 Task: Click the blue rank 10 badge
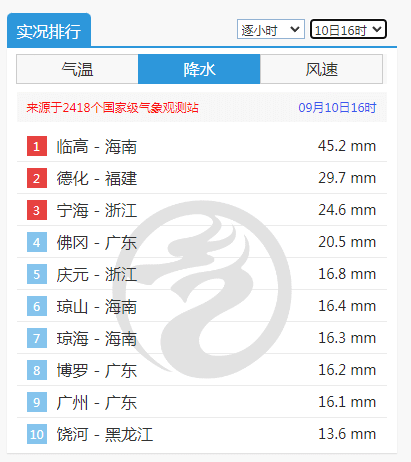pos(37,434)
